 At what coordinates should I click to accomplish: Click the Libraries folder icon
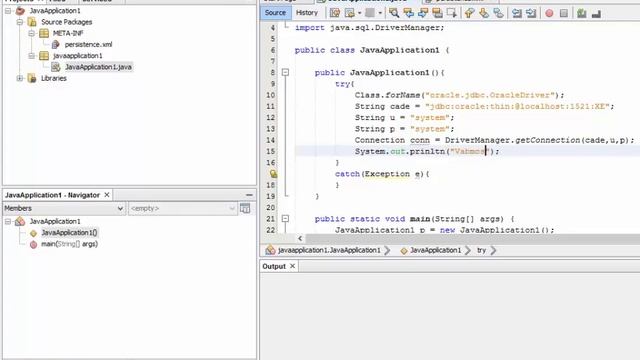(32, 78)
